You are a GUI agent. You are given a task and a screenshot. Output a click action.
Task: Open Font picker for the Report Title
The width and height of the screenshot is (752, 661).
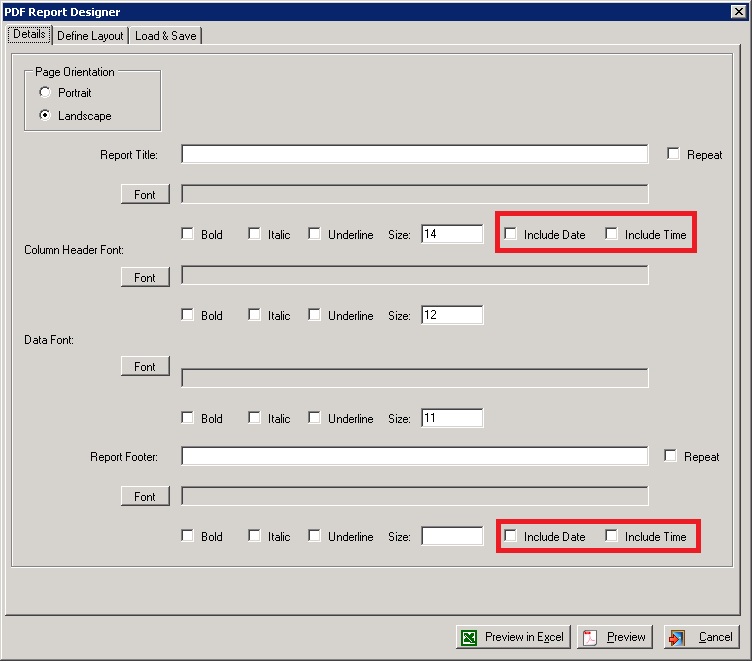[x=145, y=194]
